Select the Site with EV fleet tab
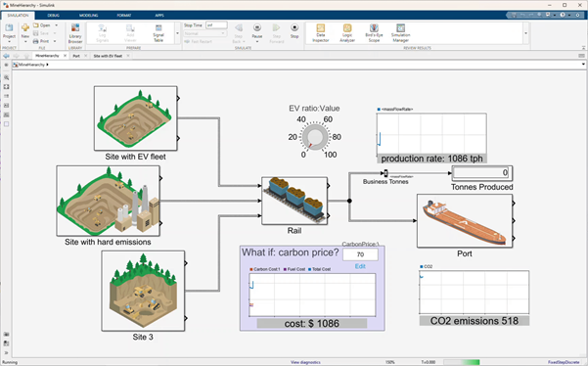The height and width of the screenshot is (366, 588). tap(108, 56)
